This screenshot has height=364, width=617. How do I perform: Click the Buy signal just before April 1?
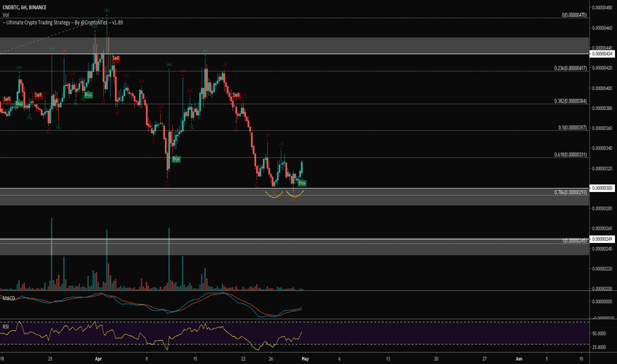[x=88, y=95]
